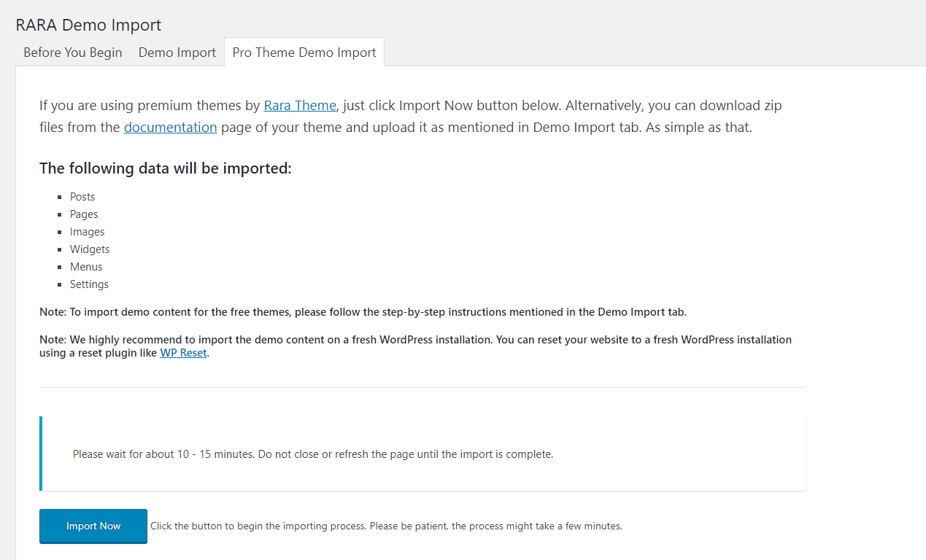Click the 'Please wait 10 - 15 minutes' notice

(313, 454)
